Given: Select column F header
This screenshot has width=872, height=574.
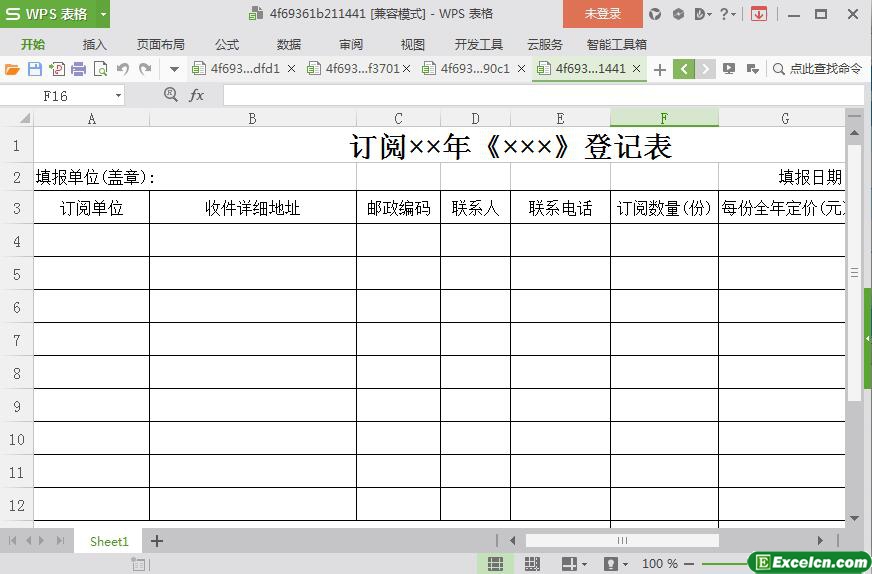Looking at the screenshot, I should click(664, 118).
